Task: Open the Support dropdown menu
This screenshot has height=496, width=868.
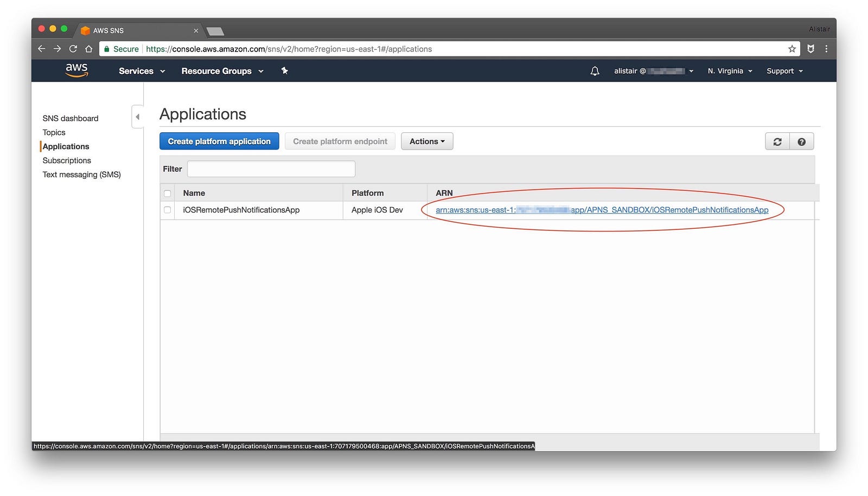Action: tap(784, 71)
